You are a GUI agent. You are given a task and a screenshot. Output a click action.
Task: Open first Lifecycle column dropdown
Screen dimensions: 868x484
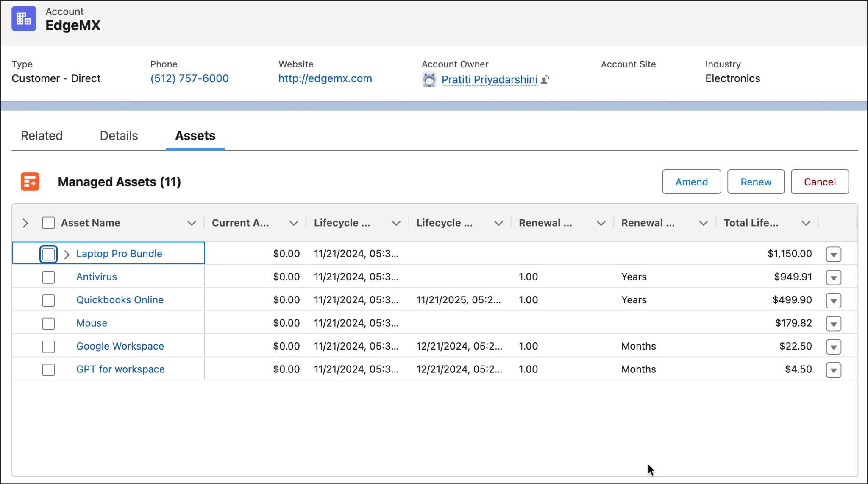tap(396, 223)
